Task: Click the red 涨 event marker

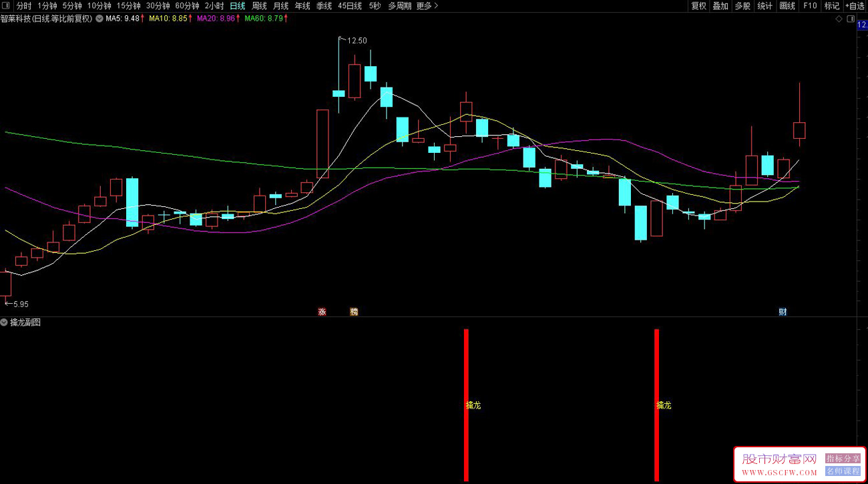Action: [x=322, y=312]
